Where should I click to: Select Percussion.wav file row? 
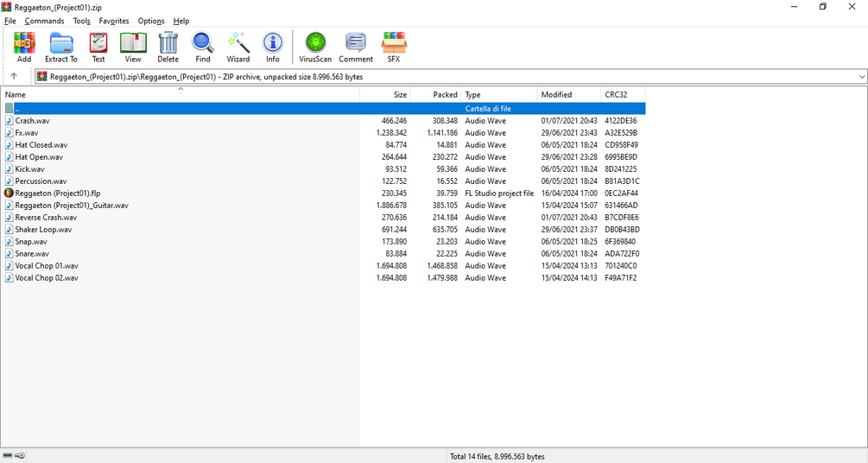[x=323, y=181]
